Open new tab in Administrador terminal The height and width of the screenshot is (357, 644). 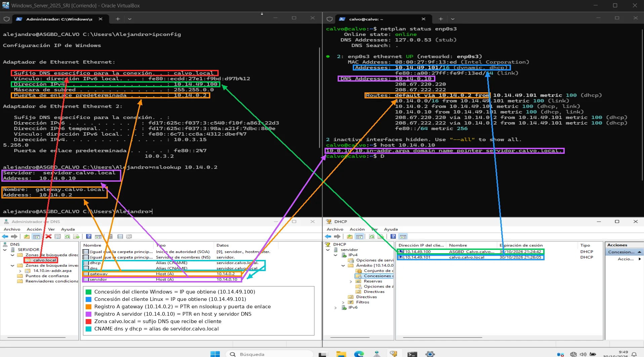[x=118, y=19]
